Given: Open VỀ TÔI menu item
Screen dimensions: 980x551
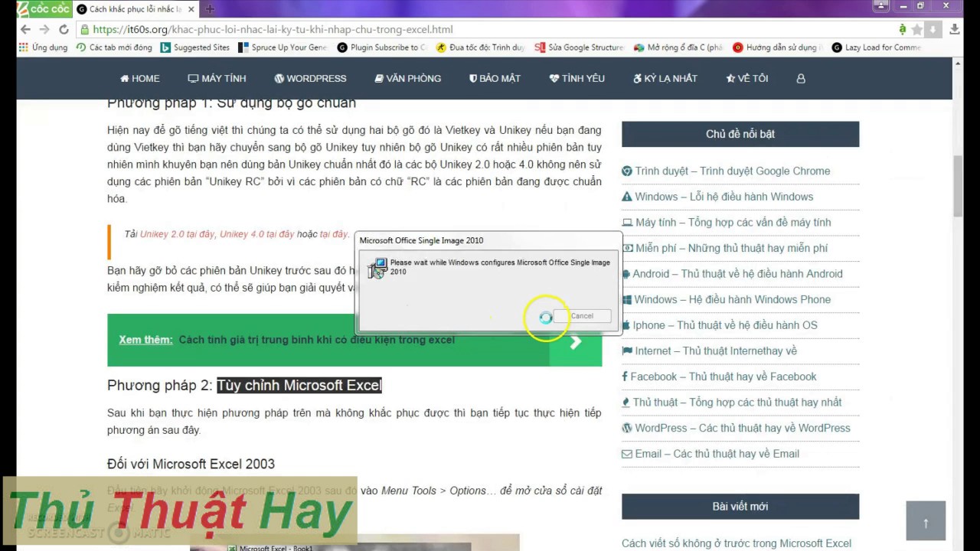Looking at the screenshot, I should [746, 78].
